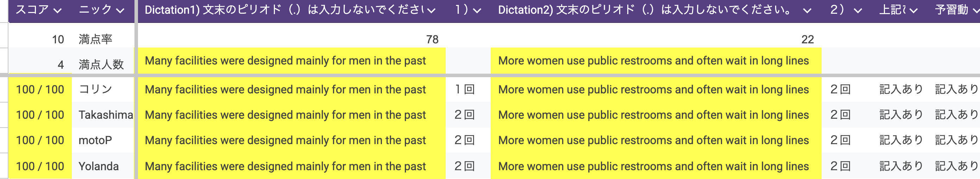Select the Yolanda nickname cell
Screen dimensions: 980x179
[99, 166]
